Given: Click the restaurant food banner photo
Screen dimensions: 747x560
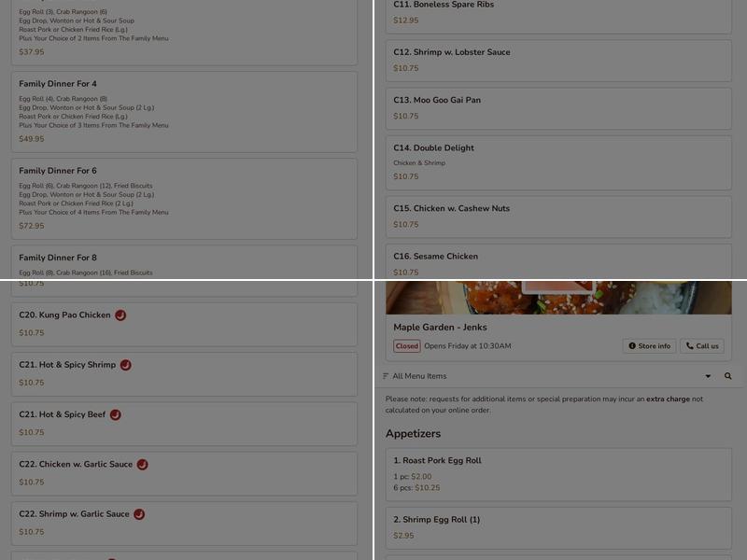Looking at the screenshot, I should click(x=558, y=298).
